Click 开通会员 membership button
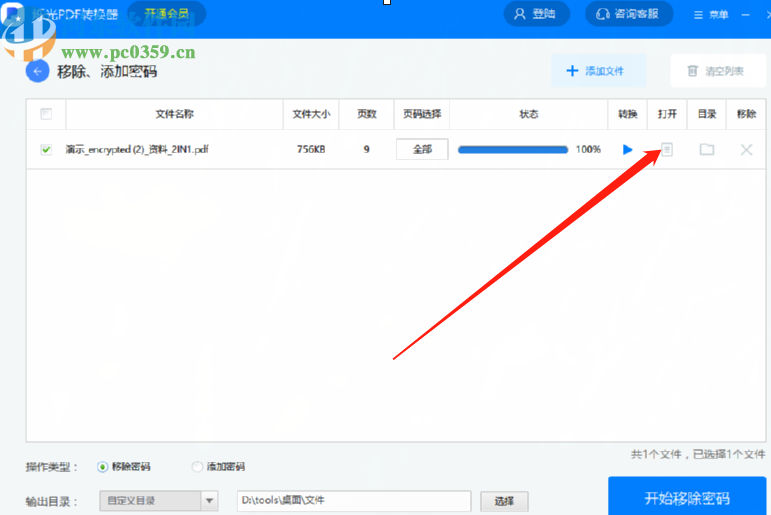The width and height of the screenshot is (771, 515). tap(166, 14)
